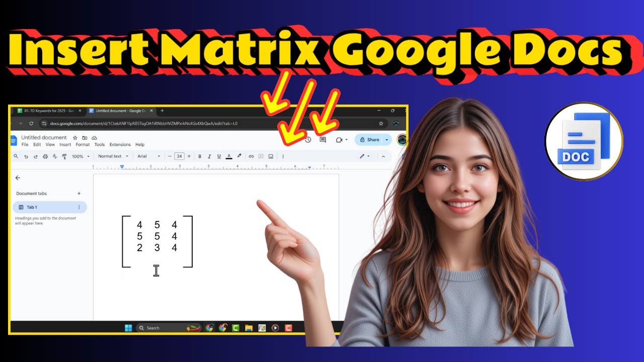Click the search menus magnifier icon
This screenshot has width=644, height=362.
pyautogui.click(x=16, y=156)
